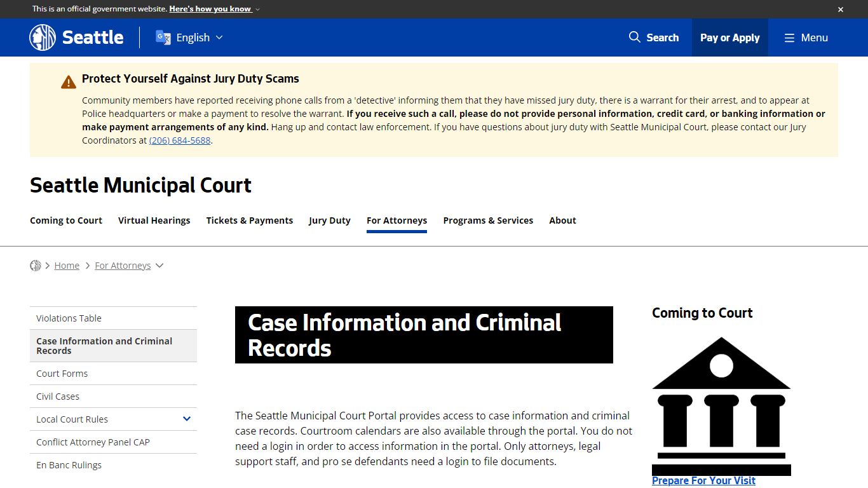Click the jury scam warning triangle icon
This screenshot has width=868, height=488.
(x=69, y=82)
